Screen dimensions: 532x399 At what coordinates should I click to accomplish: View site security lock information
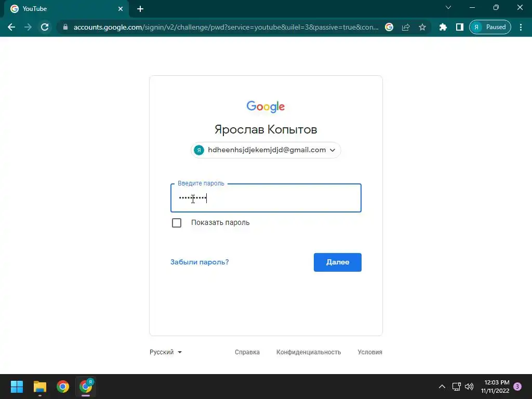click(65, 27)
